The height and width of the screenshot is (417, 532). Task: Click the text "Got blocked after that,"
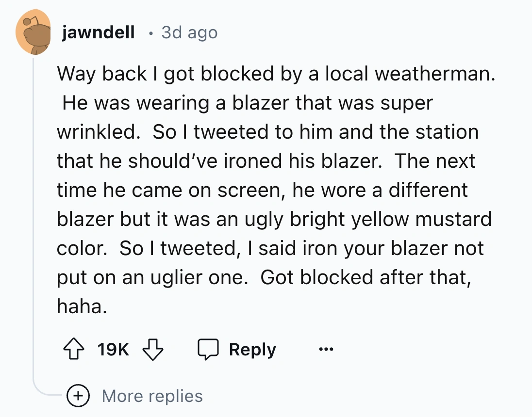[x=366, y=277]
